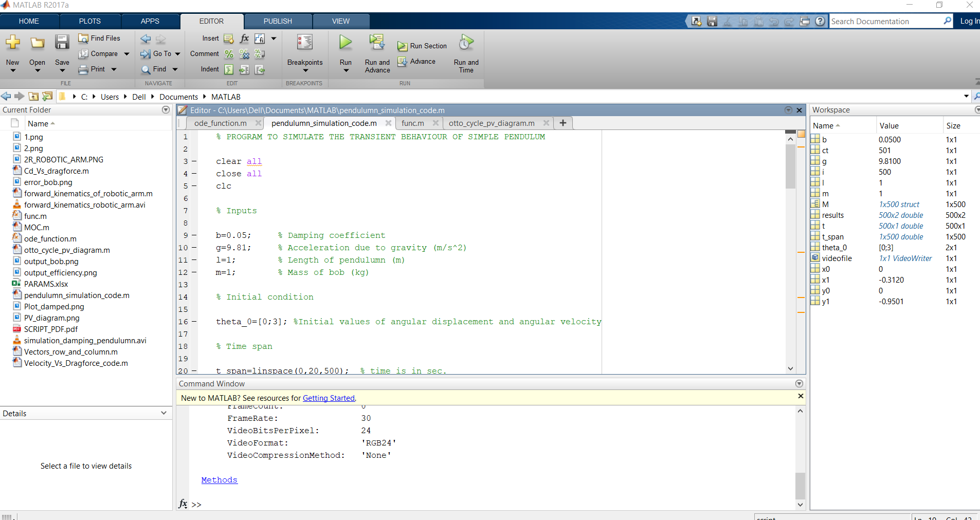Open the Breakpoints dropdown arrow

tap(305, 71)
